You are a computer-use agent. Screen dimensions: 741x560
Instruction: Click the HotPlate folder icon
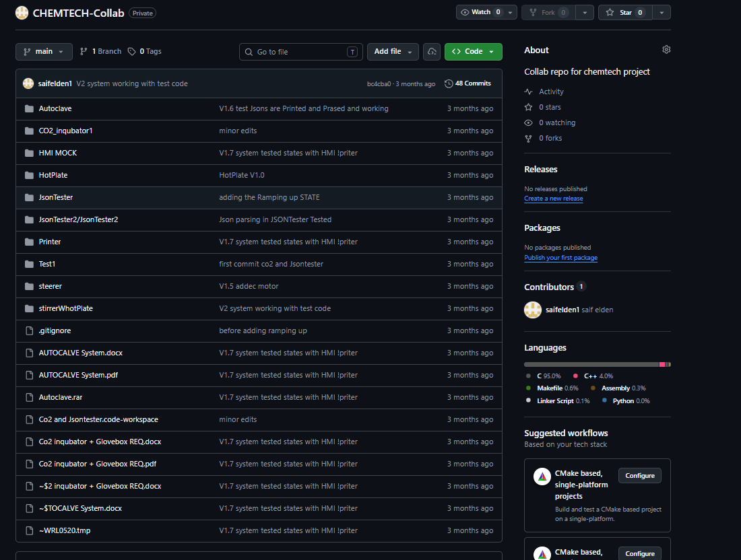pos(29,175)
